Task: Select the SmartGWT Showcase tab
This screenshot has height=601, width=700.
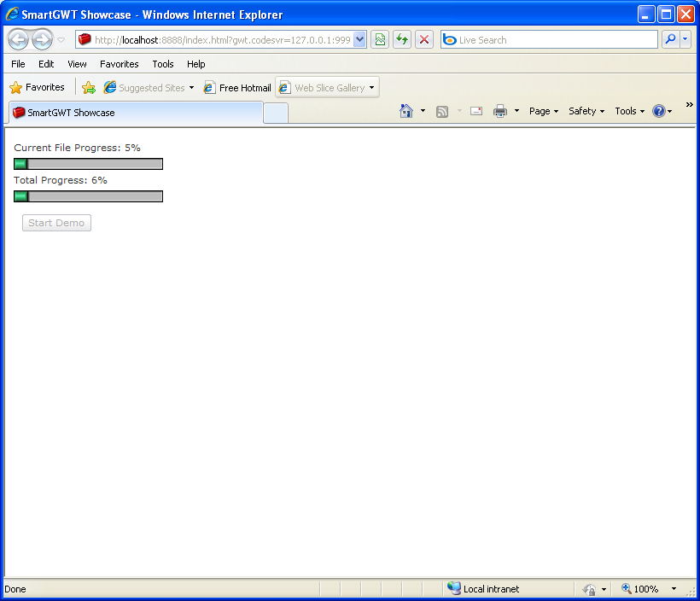Action: click(x=136, y=113)
